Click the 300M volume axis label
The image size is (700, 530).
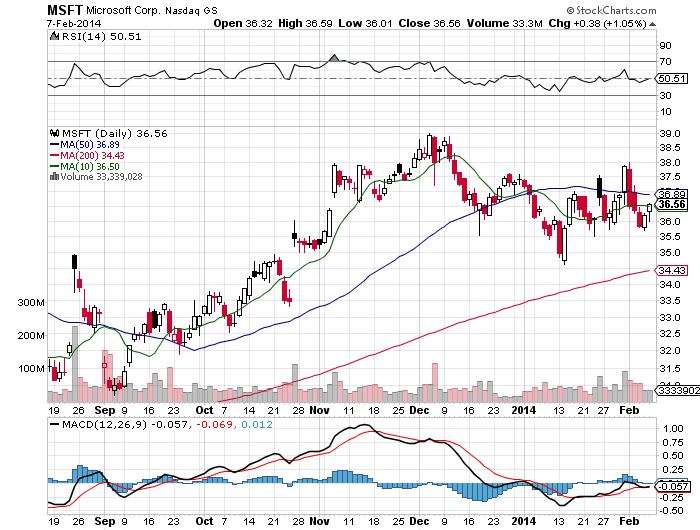click(31, 302)
